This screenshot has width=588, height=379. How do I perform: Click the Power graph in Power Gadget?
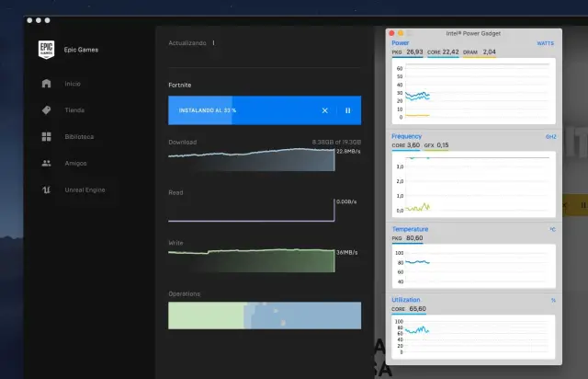click(x=471, y=92)
